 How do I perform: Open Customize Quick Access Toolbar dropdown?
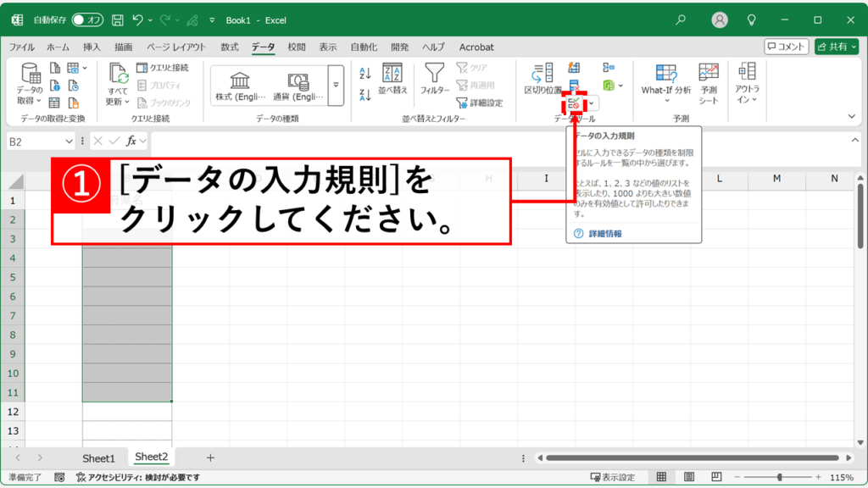(211, 20)
